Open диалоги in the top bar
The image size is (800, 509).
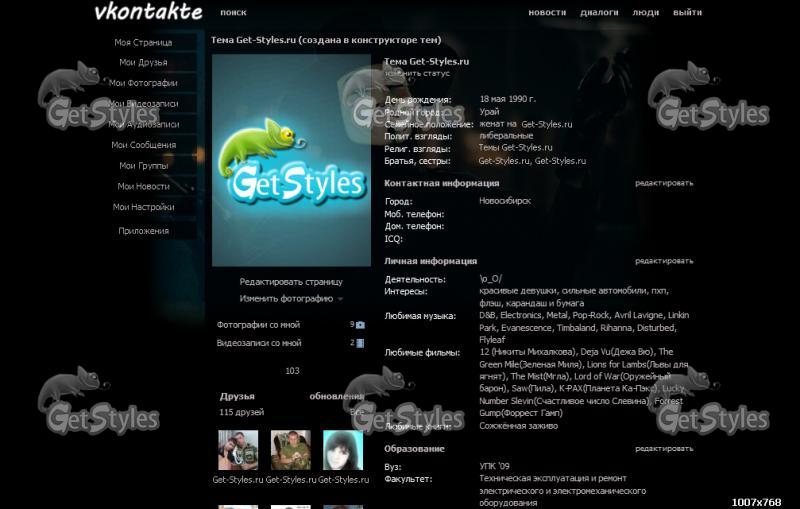click(599, 12)
